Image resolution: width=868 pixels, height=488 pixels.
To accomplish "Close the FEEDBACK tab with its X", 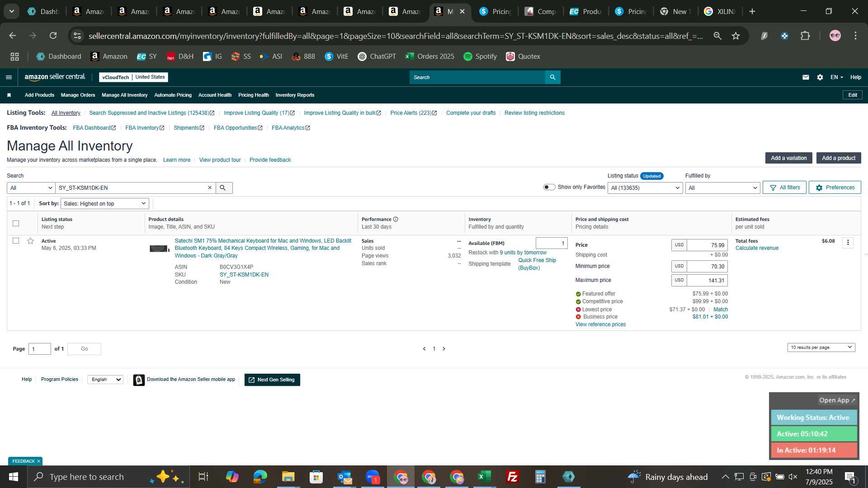I will 39,461.
